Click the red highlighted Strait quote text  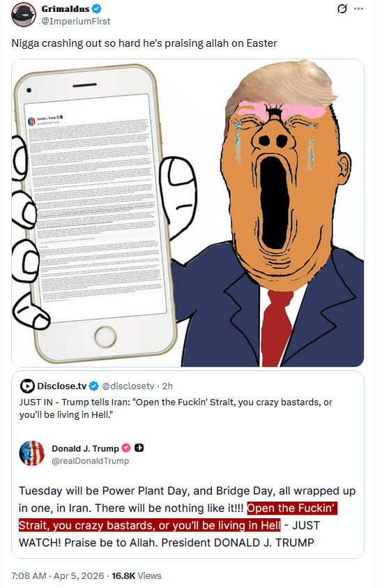click(178, 517)
